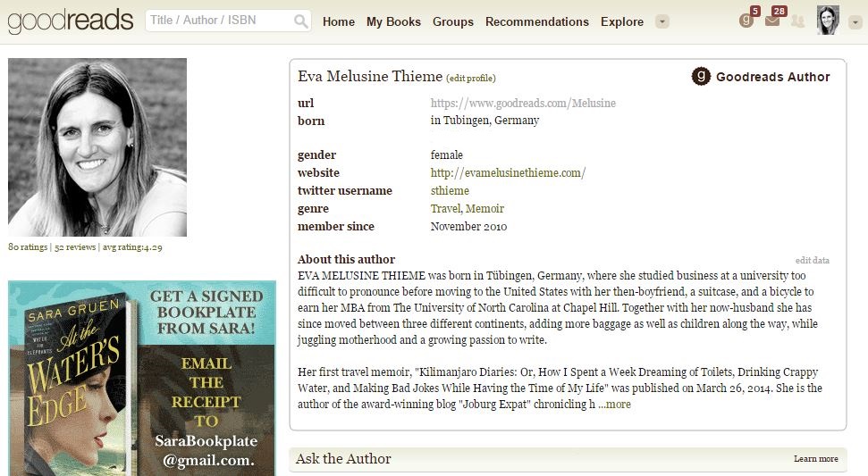Expand the Explore dropdown arrow
Screen dimensions: 868x476
(662, 21)
